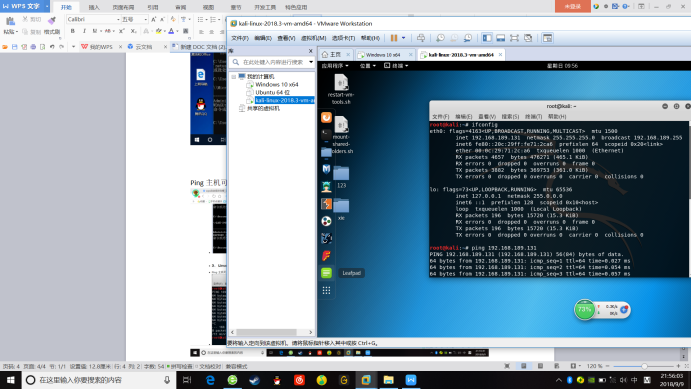
Task: Click the print icon in WPS quick bar
Action: click(x=33, y=46)
